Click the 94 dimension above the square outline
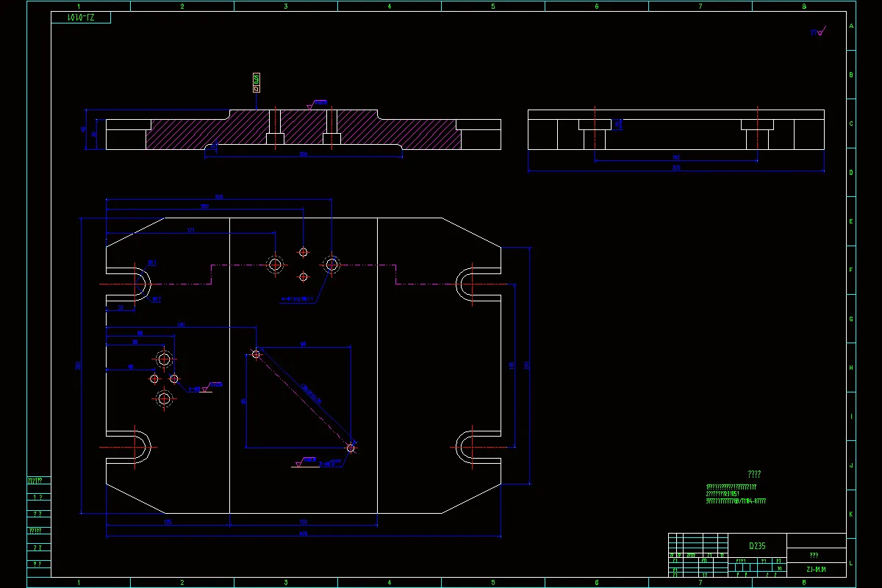This screenshot has width=882, height=588. pos(303,344)
